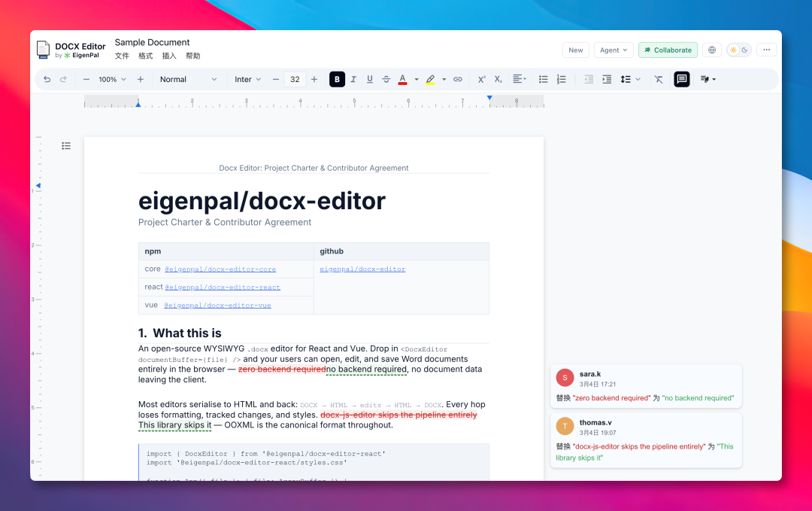Open the more options ellipsis menu
Image resolution: width=812 pixels, height=511 pixels.
[x=766, y=50]
